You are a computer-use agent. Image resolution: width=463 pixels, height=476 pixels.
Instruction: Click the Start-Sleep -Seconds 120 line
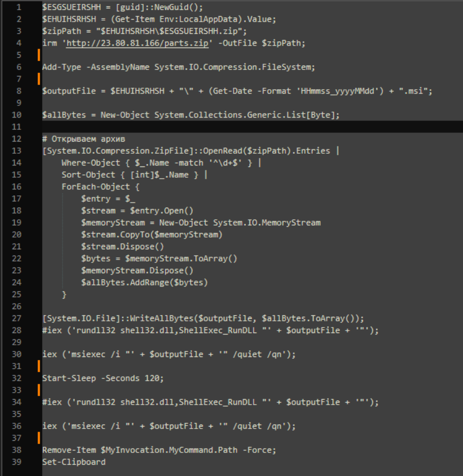(103, 378)
